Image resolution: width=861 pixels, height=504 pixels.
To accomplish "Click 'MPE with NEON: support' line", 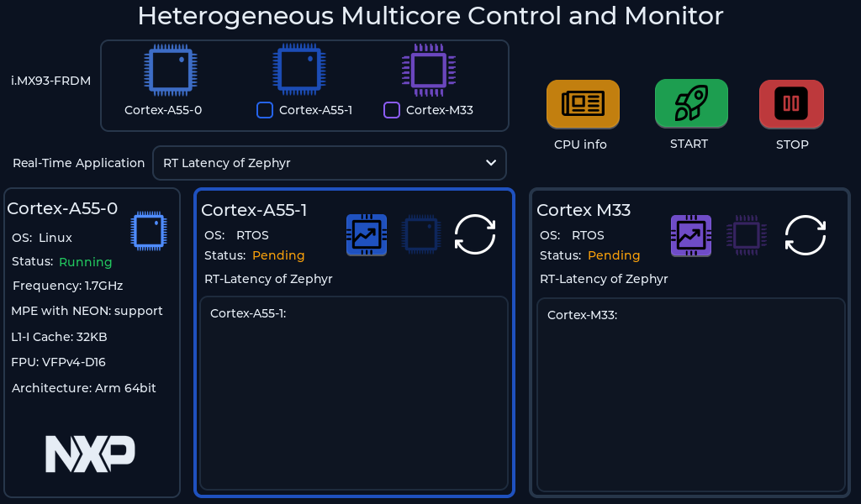I will tap(87, 311).
